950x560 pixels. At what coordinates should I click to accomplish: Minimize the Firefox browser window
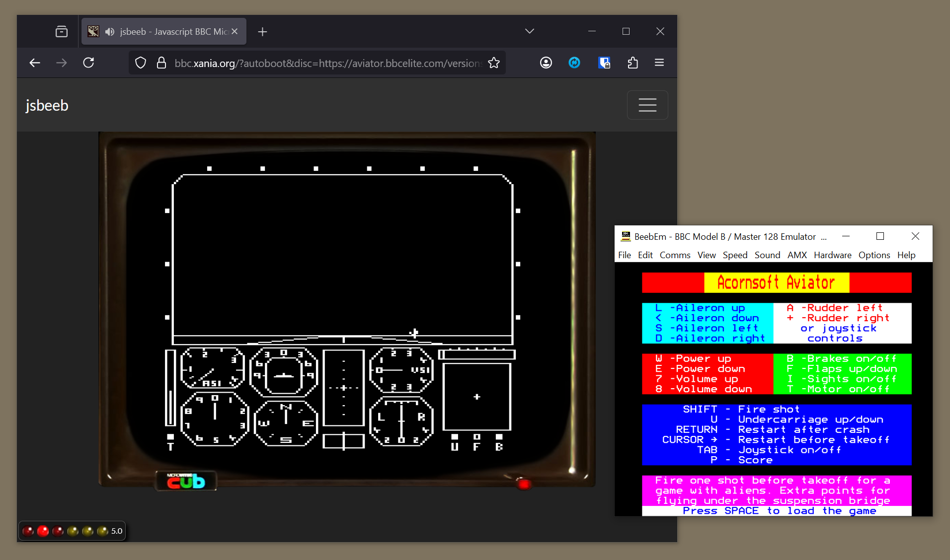pos(592,31)
